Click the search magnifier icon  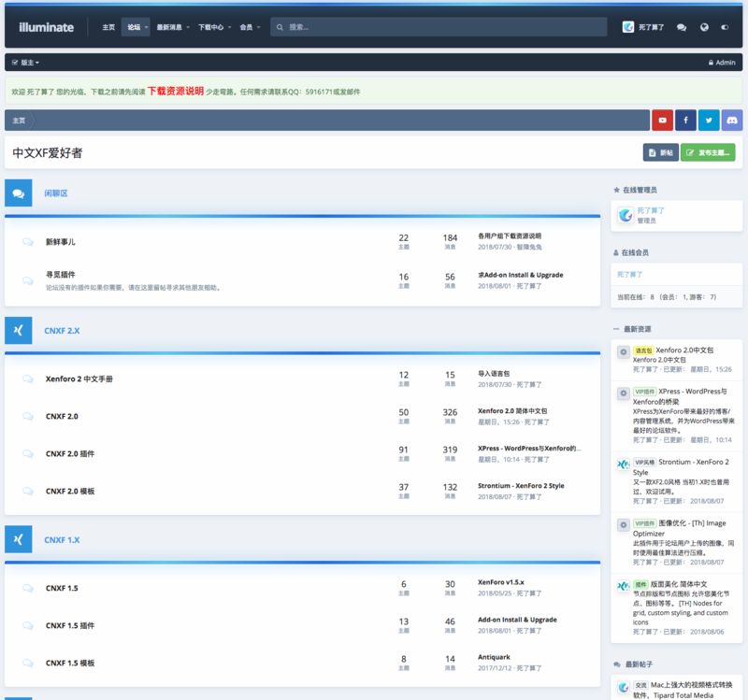[x=280, y=27]
